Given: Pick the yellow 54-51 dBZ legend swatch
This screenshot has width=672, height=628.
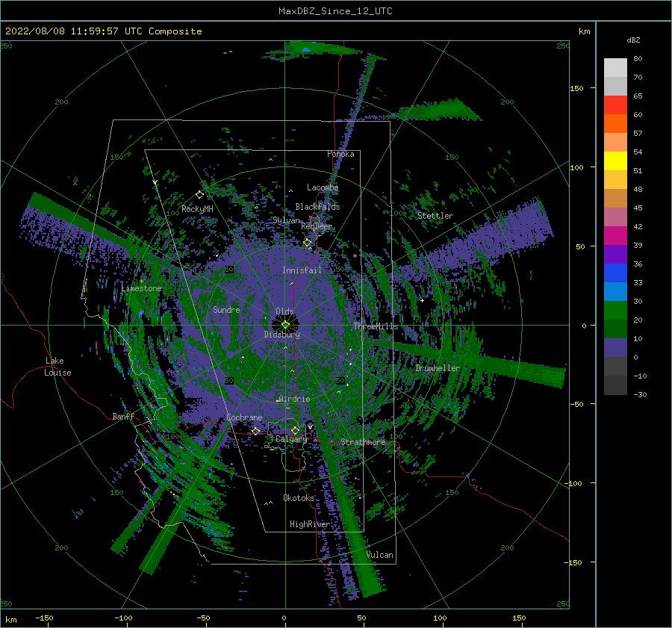Looking at the screenshot, I should pyautogui.click(x=615, y=161).
